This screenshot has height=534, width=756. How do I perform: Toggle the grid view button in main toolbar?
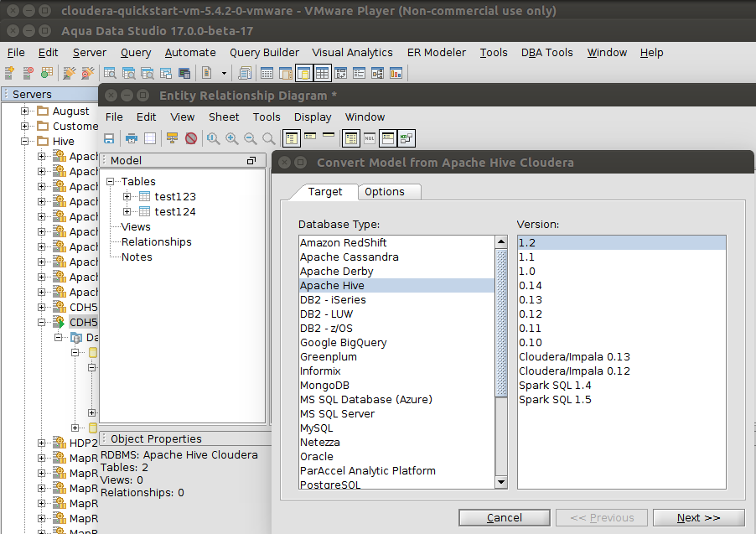click(x=322, y=74)
